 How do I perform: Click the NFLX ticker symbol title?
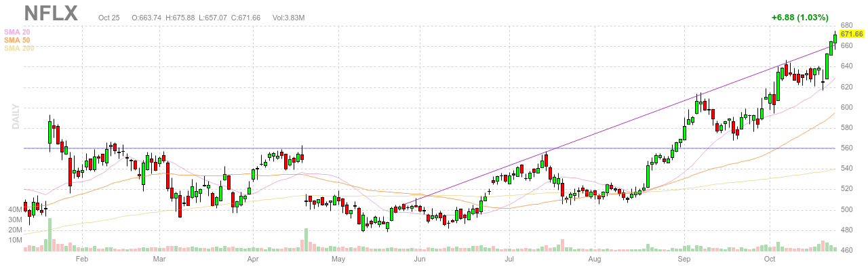(x=52, y=12)
